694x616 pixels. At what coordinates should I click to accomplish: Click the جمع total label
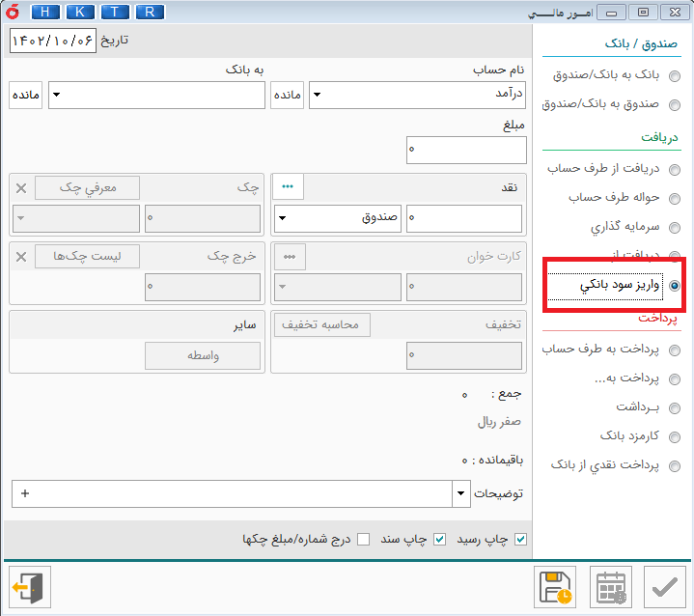tap(507, 394)
